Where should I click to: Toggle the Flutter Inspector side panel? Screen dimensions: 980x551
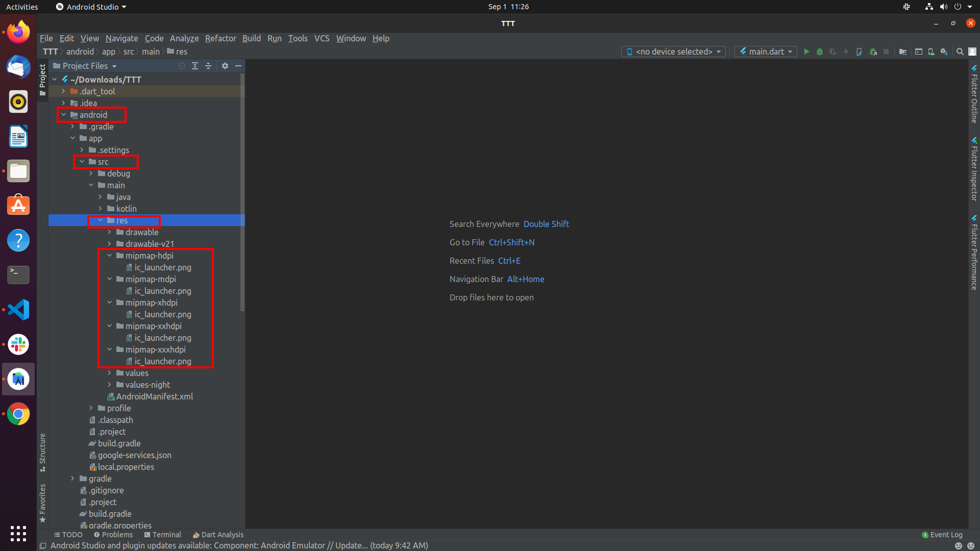[974, 169]
